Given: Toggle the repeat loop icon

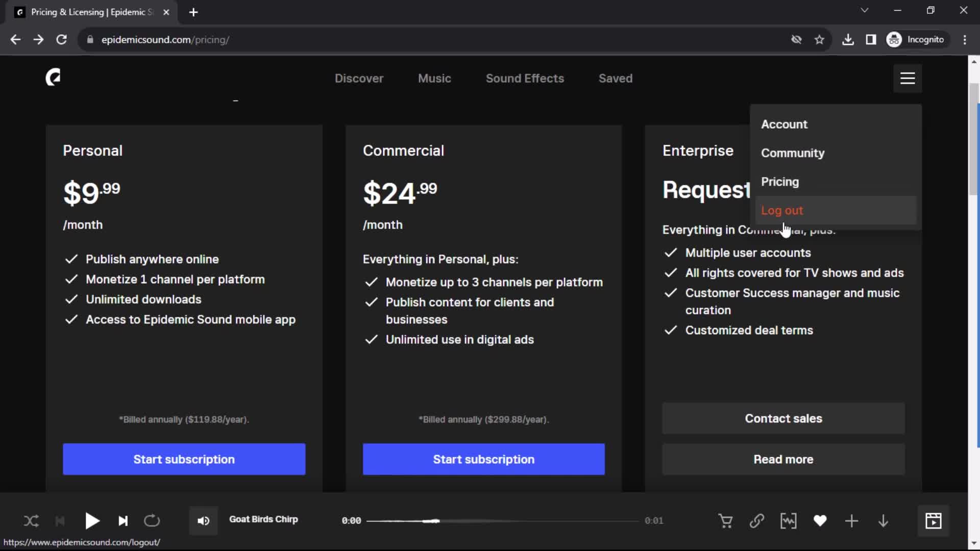Looking at the screenshot, I should pyautogui.click(x=152, y=521).
